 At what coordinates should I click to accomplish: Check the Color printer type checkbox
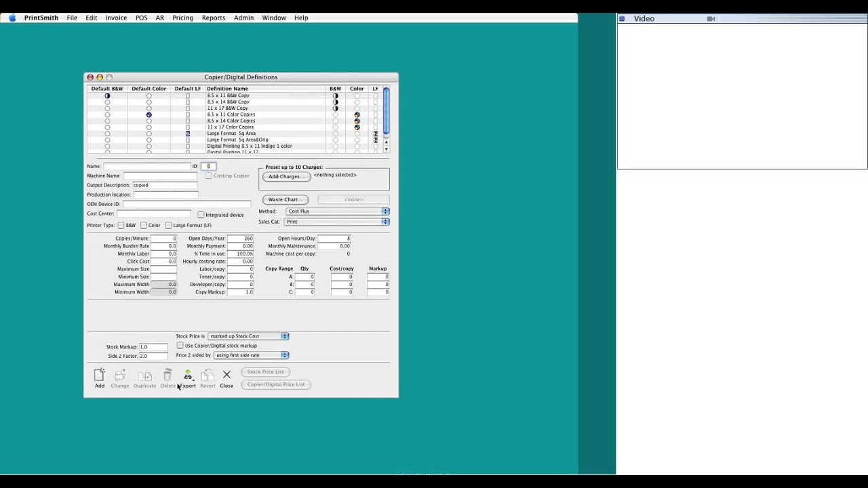coord(143,225)
